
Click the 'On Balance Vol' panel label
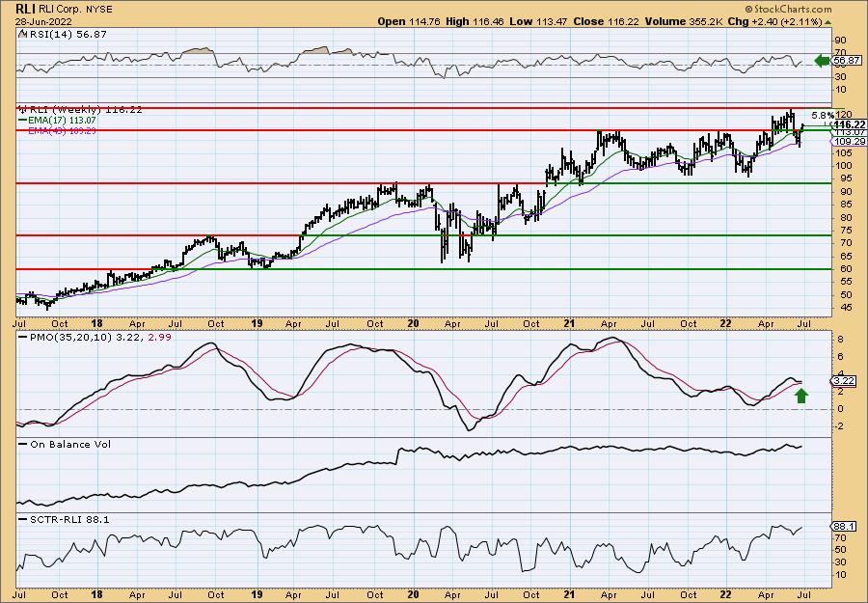pyautogui.click(x=65, y=444)
